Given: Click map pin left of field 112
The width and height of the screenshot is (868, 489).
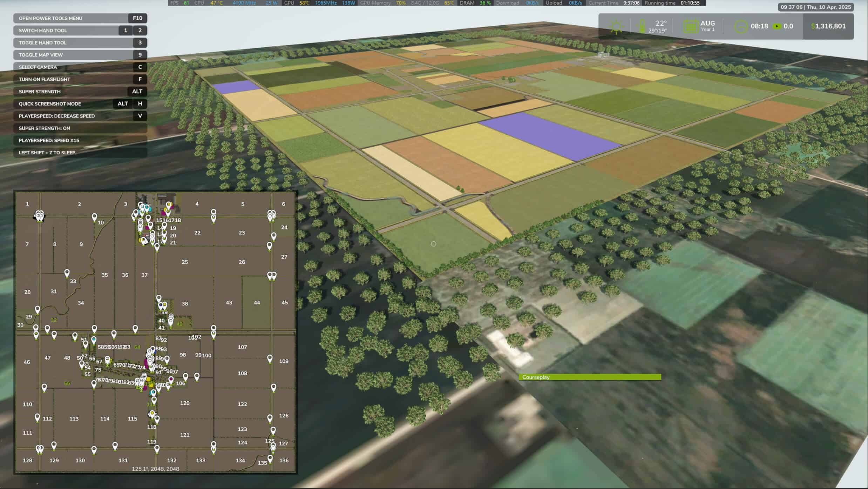Looking at the screenshot, I should click(38, 417).
